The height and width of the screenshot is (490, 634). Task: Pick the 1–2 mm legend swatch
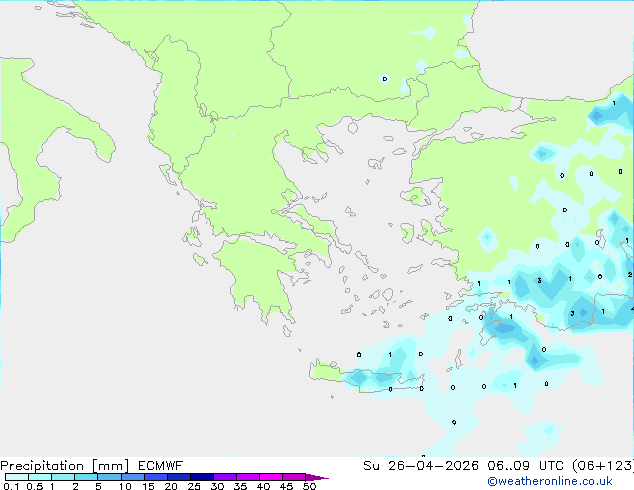click(63, 477)
